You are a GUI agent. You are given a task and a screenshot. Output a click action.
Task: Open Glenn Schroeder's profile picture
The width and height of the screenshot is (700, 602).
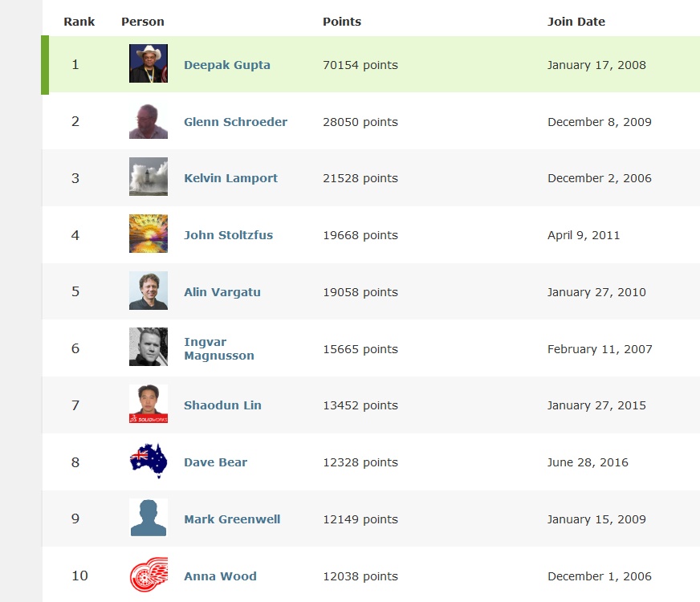pyautogui.click(x=149, y=120)
